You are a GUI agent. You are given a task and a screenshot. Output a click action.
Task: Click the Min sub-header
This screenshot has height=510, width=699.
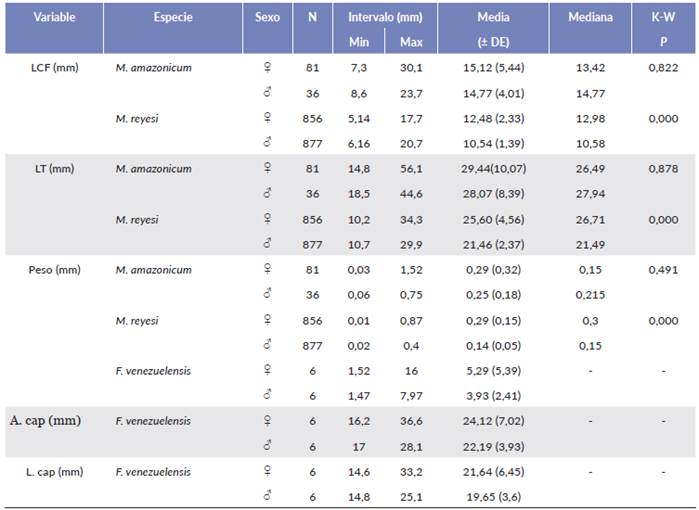(x=358, y=42)
